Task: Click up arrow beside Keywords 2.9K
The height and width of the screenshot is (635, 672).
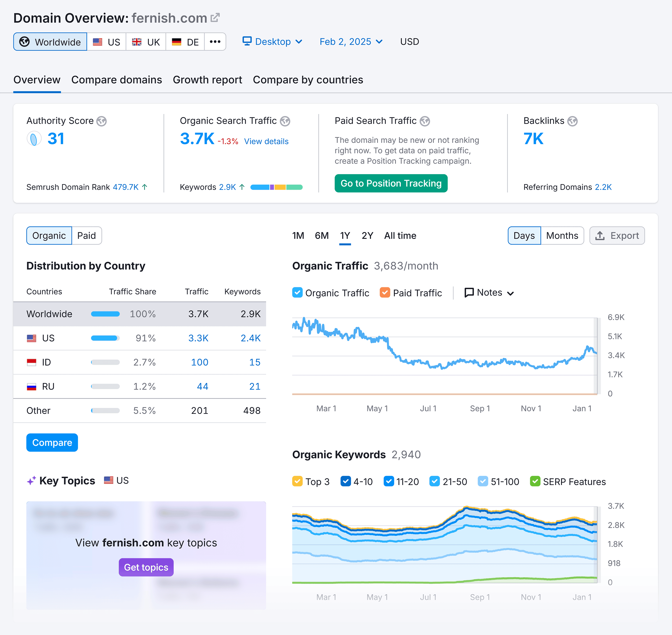Action: tap(242, 187)
